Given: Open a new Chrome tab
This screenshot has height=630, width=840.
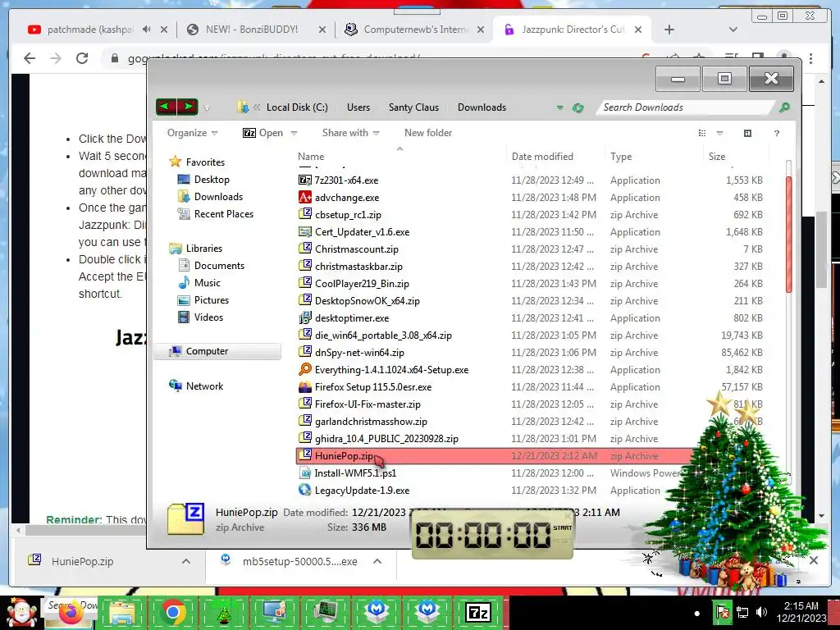Looking at the screenshot, I should [x=669, y=30].
